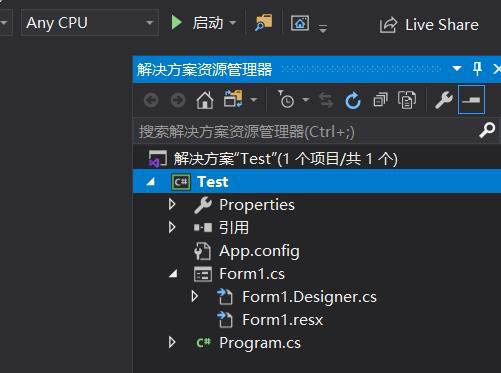Open the 启动 button dropdown arrow
This screenshot has height=373, width=501.
pyautogui.click(x=233, y=23)
